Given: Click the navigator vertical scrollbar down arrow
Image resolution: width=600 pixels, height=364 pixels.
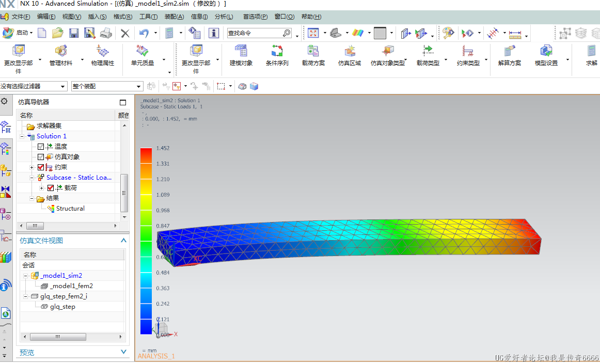Looking at the screenshot, I should tap(124, 217).
